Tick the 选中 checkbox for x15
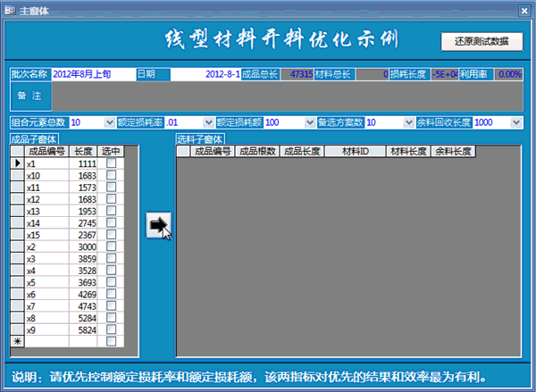Screen dimensions: 536x392 tap(111, 235)
